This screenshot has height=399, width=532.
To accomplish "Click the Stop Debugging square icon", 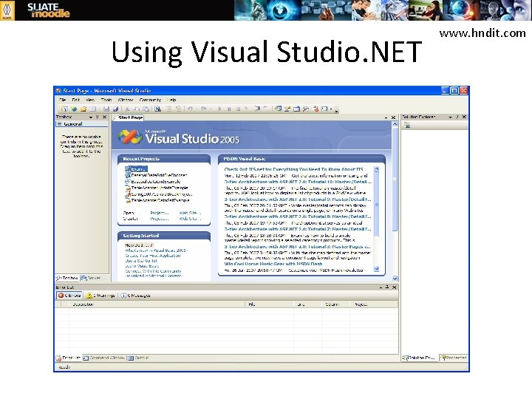I will click(238, 109).
